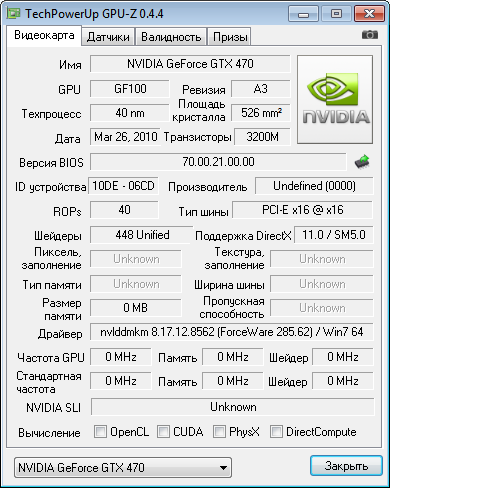Click vendor value Undefined (0000)

(314, 186)
